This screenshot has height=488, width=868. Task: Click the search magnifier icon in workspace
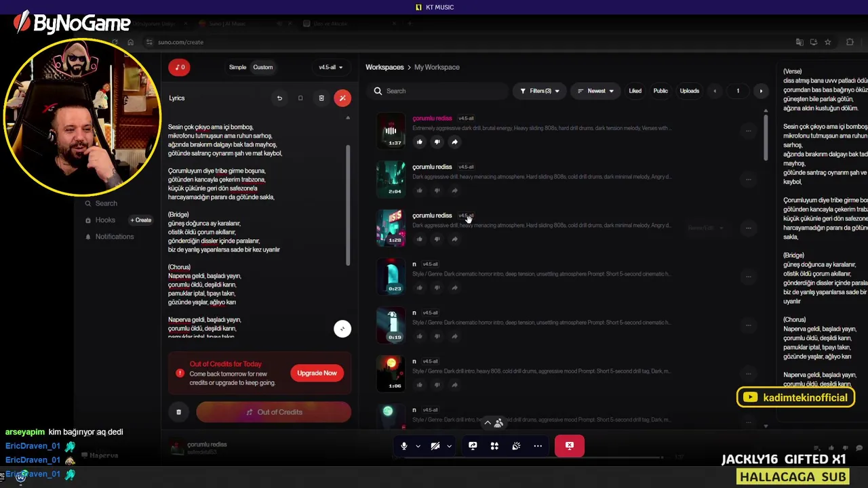point(378,91)
